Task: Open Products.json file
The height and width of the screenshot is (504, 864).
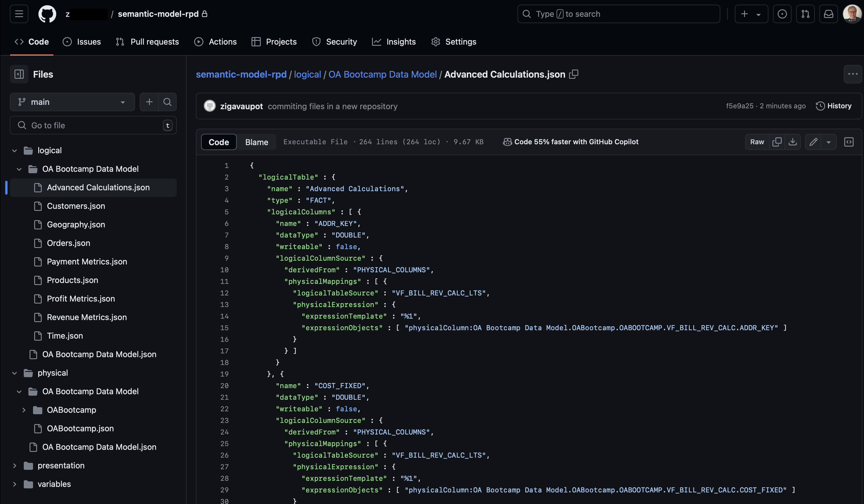Action: point(72,280)
